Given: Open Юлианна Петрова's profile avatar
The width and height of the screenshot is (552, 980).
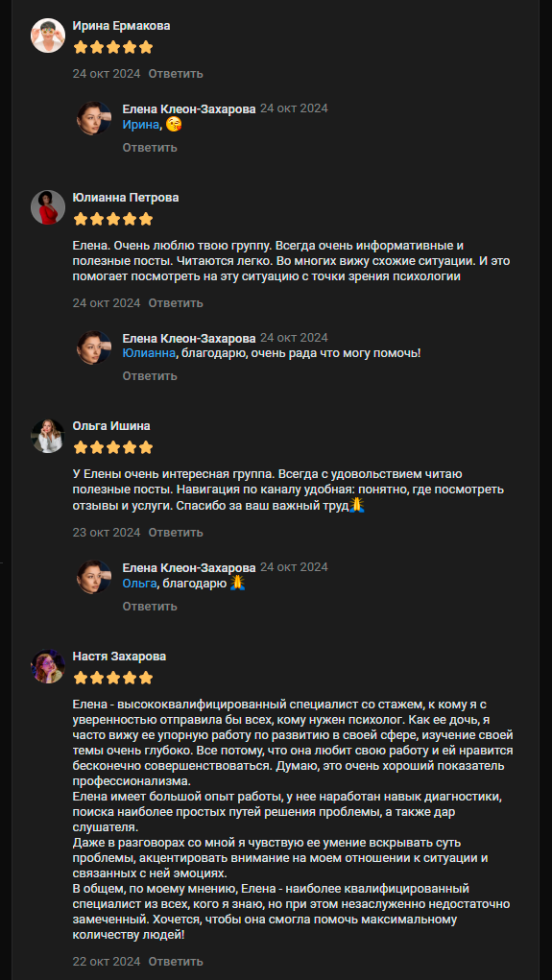Looking at the screenshot, I should click(48, 207).
